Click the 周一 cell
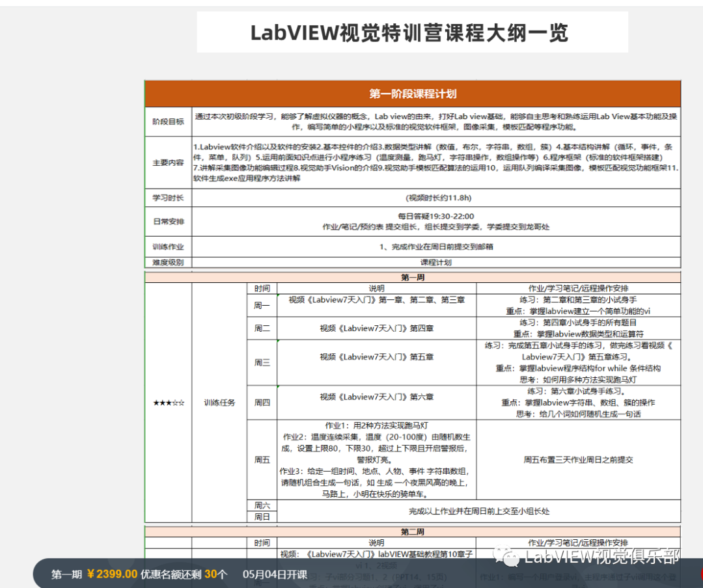The height and width of the screenshot is (588, 703). tap(262, 305)
